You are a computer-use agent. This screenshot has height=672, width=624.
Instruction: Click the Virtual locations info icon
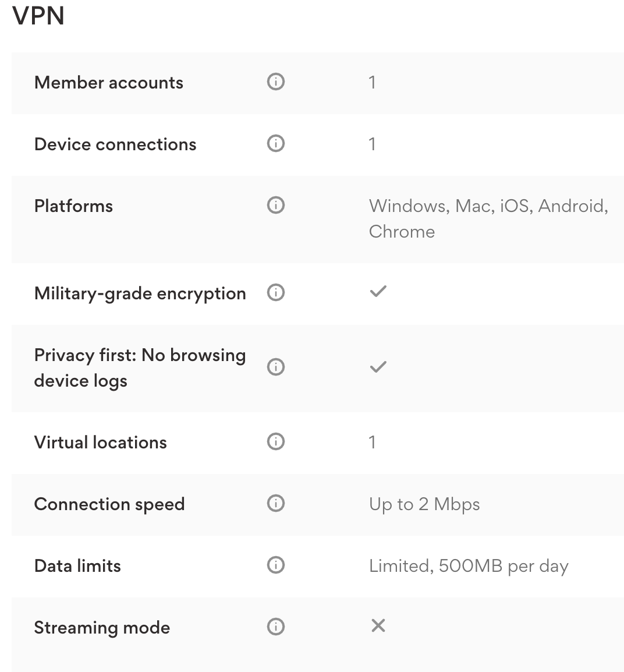click(275, 441)
